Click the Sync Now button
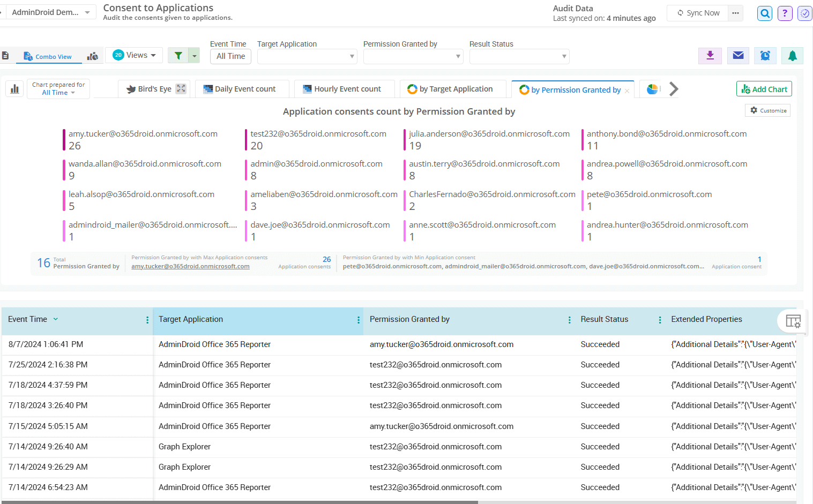This screenshot has height=504, width=813. (697, 13)
